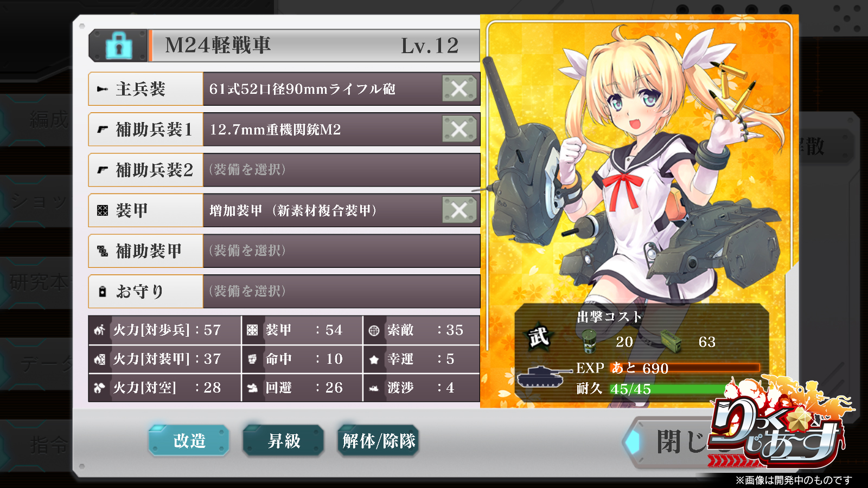
Task: Open the 解体/除隊 dismantle button
Action: (379, 440)
